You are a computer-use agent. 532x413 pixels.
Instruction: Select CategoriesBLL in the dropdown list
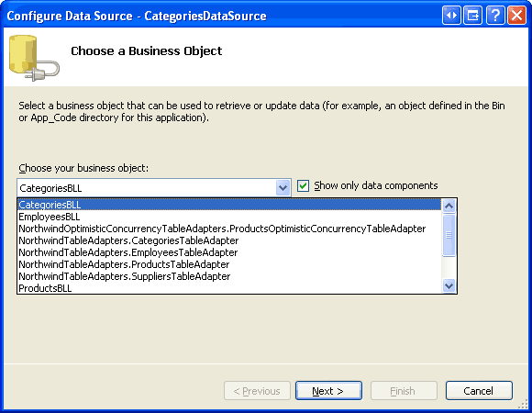pos(229,205)
